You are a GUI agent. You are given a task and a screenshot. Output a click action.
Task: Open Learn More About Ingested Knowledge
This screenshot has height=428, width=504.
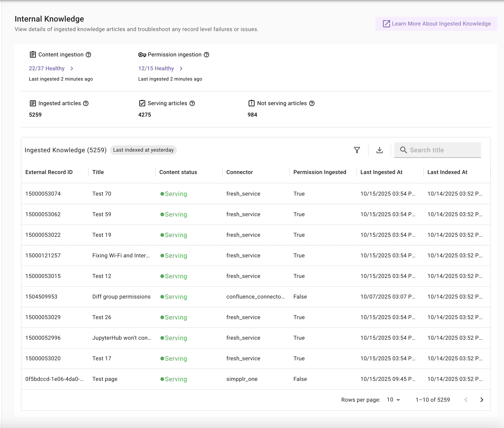coord(436,24)
